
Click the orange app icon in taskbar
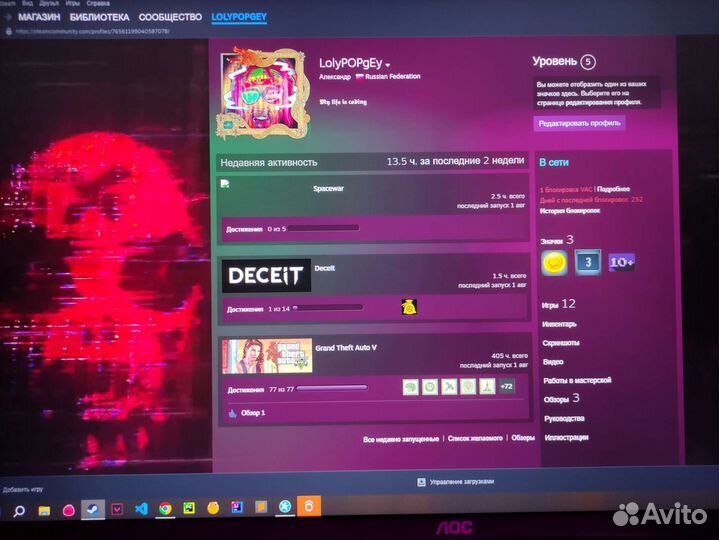(309, 506)
